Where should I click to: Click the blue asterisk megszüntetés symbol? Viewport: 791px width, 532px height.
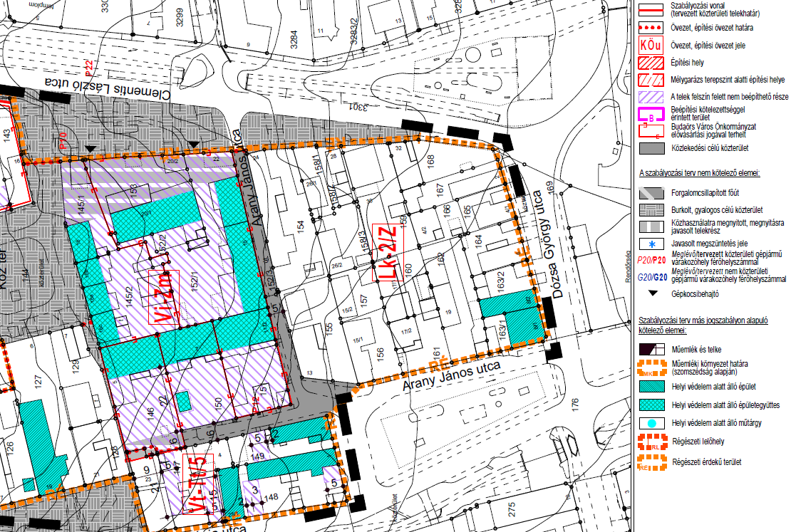pyautogui.click(x=651, y=244)
